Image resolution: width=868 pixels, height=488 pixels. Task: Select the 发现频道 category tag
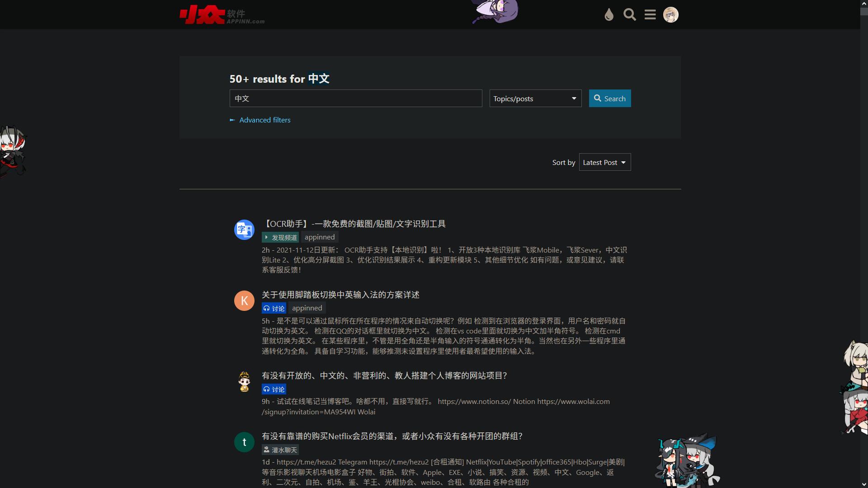coord(280,238)
